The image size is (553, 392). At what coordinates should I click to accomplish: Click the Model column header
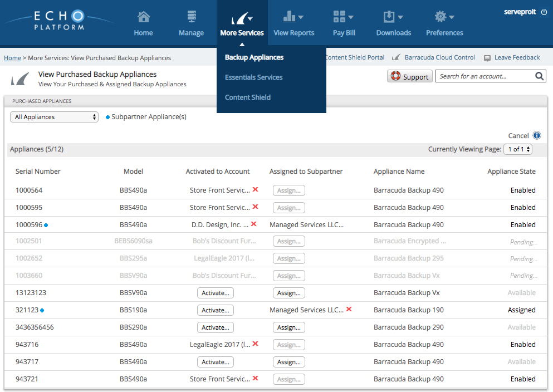point(133,171)
